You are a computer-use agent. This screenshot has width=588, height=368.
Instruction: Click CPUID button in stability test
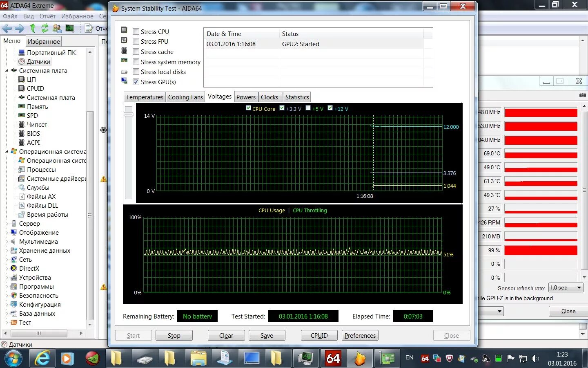point(319,335)
